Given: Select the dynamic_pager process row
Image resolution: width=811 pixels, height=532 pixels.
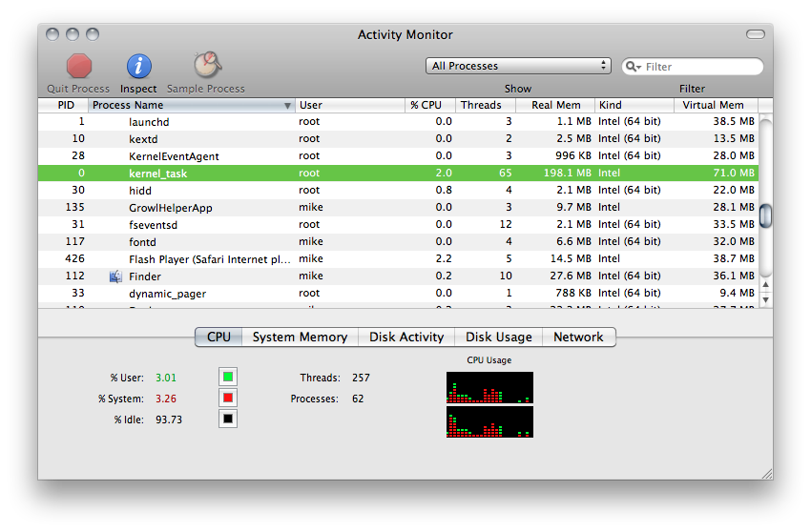Looking at the screenshot, I should click(x=398, y=293).
